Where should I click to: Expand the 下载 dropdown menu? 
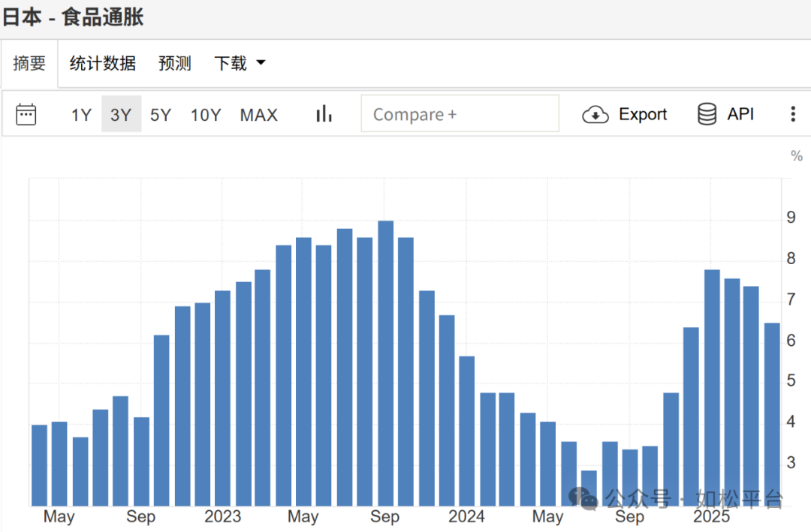240,63
